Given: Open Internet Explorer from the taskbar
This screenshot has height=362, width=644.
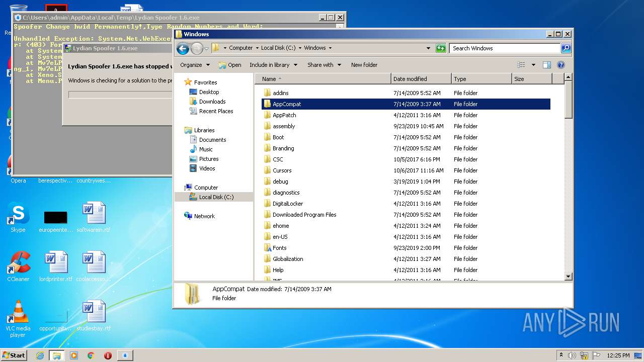Looking at the screenshot, I should pyautogui.click(x=40, y=355).
